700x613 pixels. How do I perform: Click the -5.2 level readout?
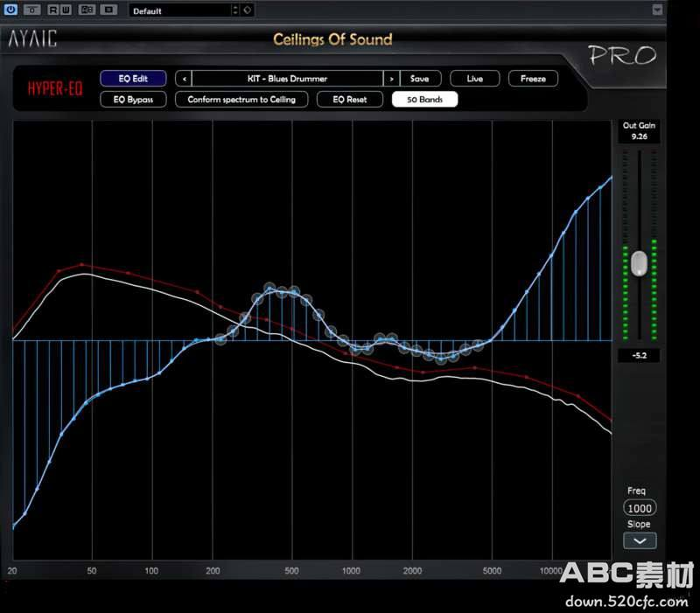pos(639,356)
